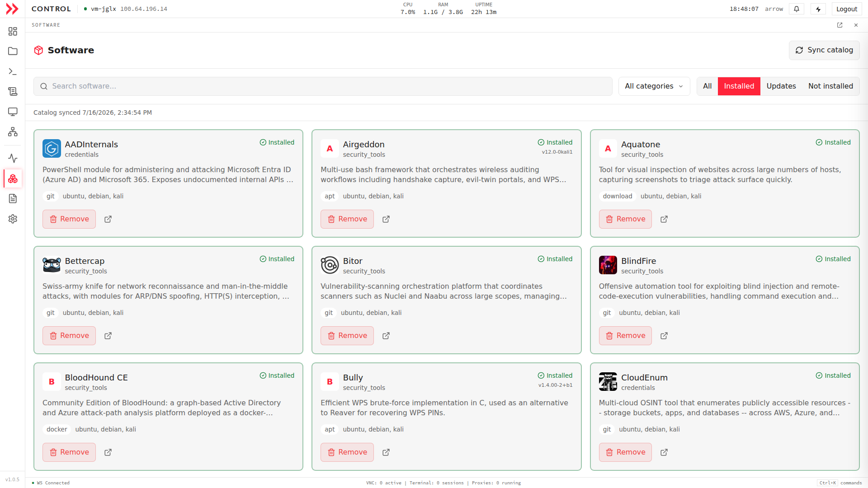Click Sync catalog button
The image size is (868, 488).
tap(824, 50)
